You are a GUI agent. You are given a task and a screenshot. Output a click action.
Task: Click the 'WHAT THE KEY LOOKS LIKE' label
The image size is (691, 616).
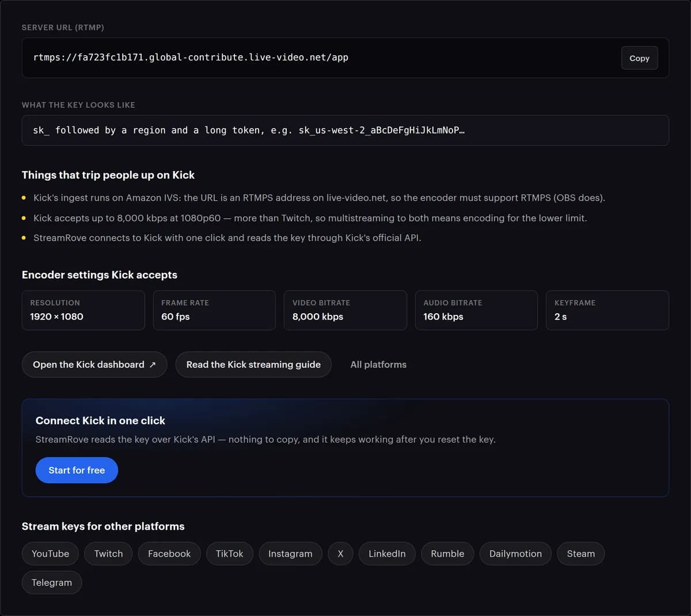(x=78, y=105)
